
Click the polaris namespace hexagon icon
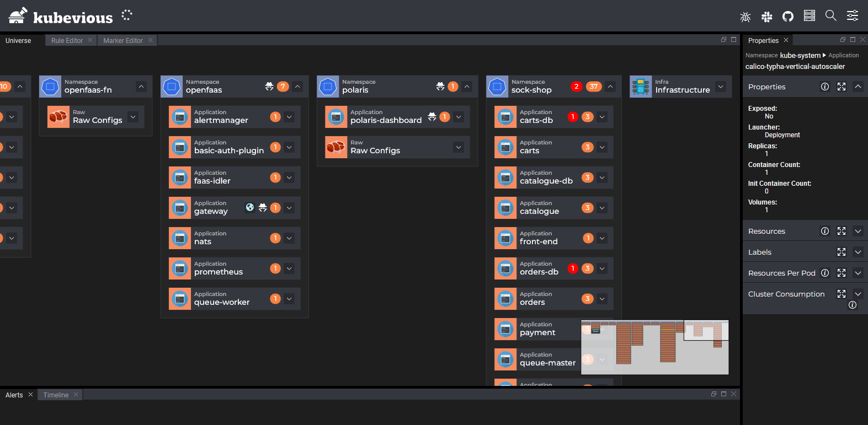(328, 87)
